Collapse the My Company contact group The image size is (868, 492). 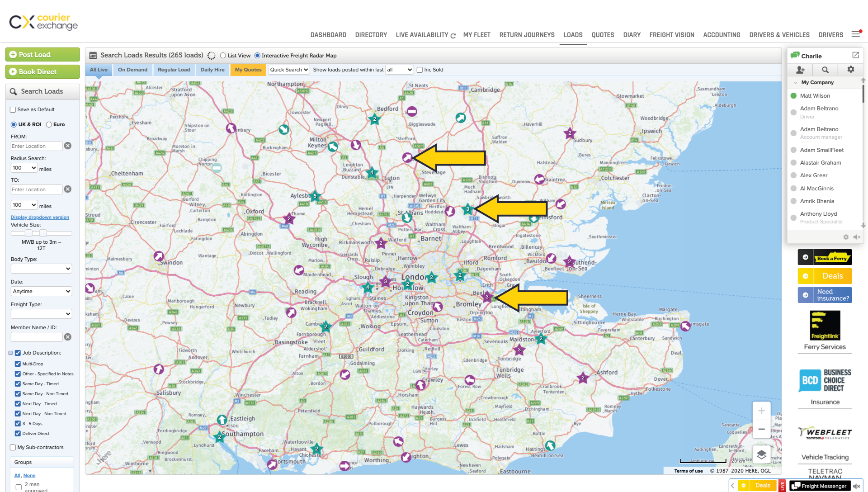coord(796,82)
